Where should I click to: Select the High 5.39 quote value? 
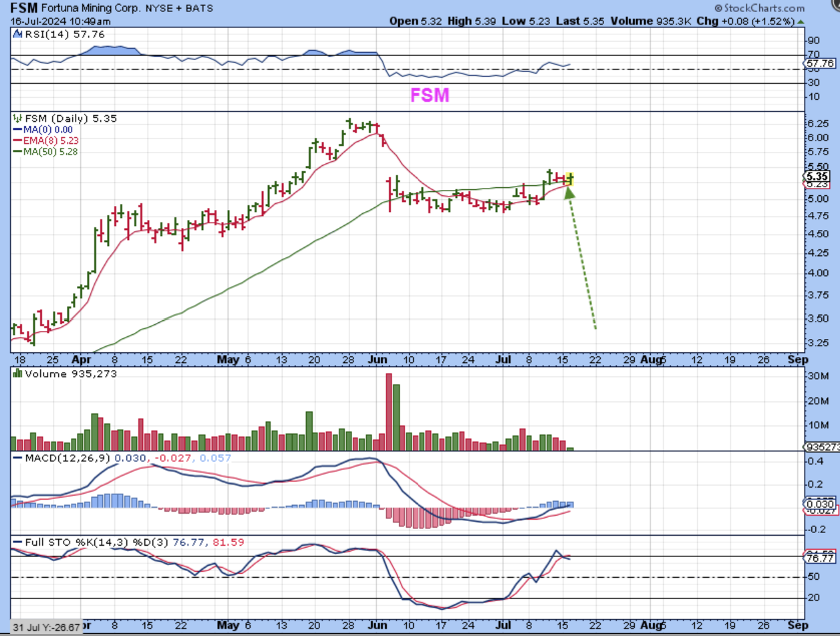(470, 21)
